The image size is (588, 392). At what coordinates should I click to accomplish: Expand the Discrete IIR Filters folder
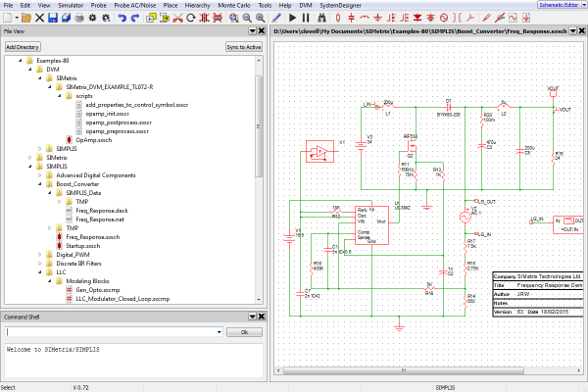(x=40, y=264)
